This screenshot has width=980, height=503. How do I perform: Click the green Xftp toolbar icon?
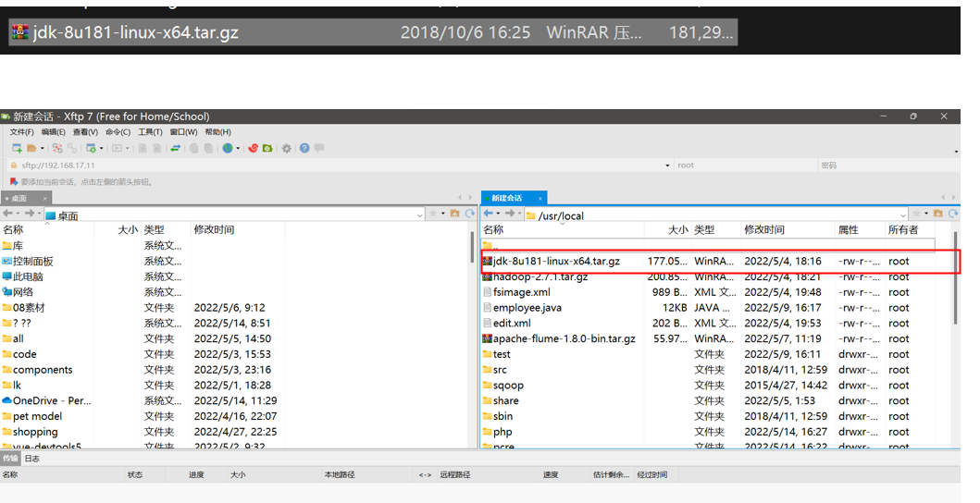click(x=267, y=148)
